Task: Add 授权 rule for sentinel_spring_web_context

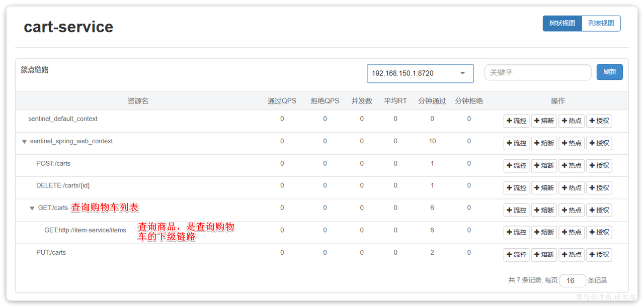Action: point(599,143)
